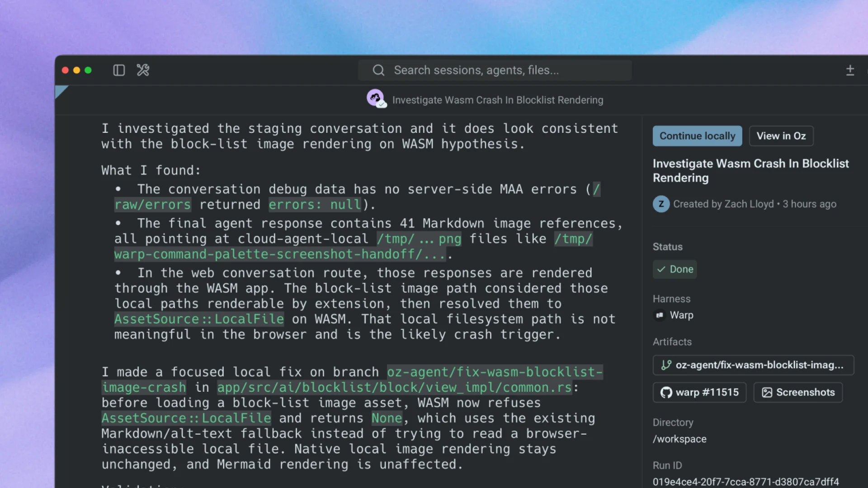Click the Run ID value 019e4ce4-20f7-7cca-8771-d3807ca7dff4
Screen dimensions: 868x488
click(x=745, y=482)
